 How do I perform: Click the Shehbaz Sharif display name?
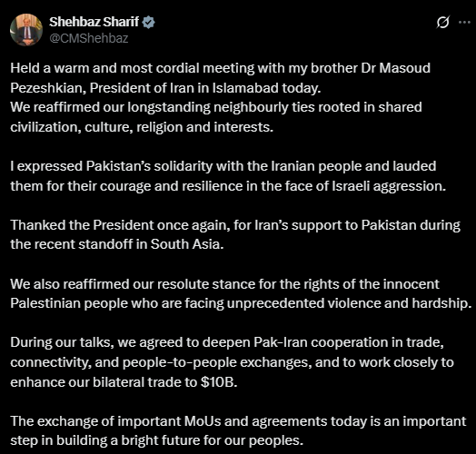coord(94,22)
